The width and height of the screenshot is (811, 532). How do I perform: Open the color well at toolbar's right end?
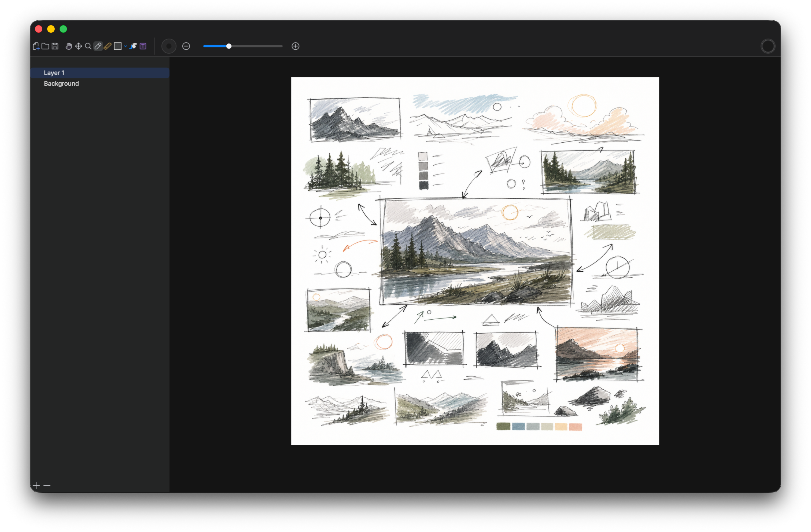(x=768, y=46)
